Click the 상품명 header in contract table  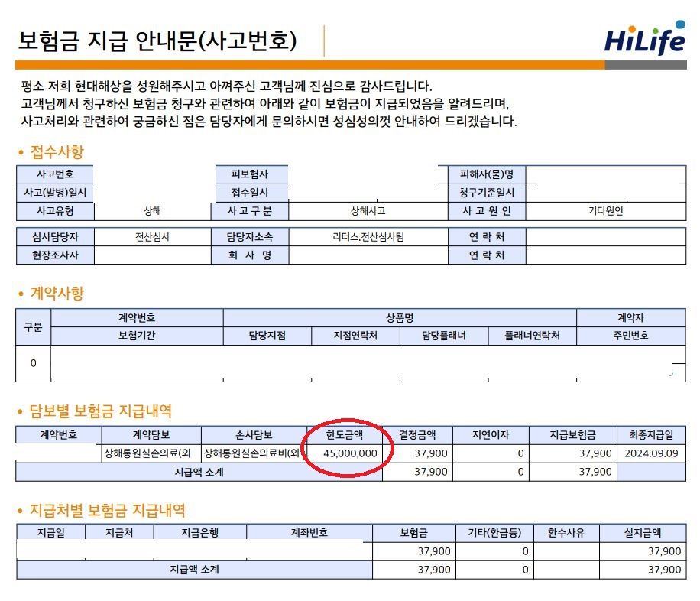(400, 317)
